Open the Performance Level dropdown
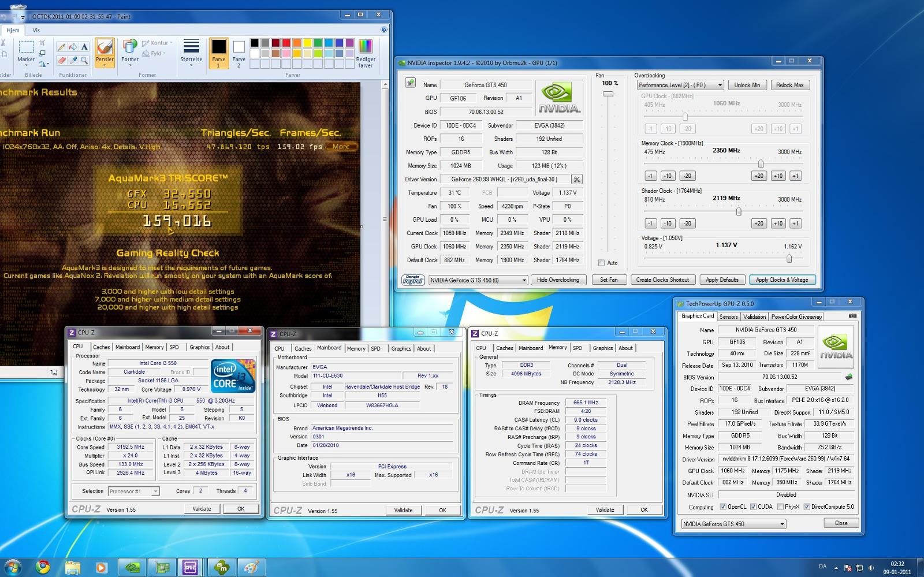This screenshot has height=577, width=924. [680, 85]
